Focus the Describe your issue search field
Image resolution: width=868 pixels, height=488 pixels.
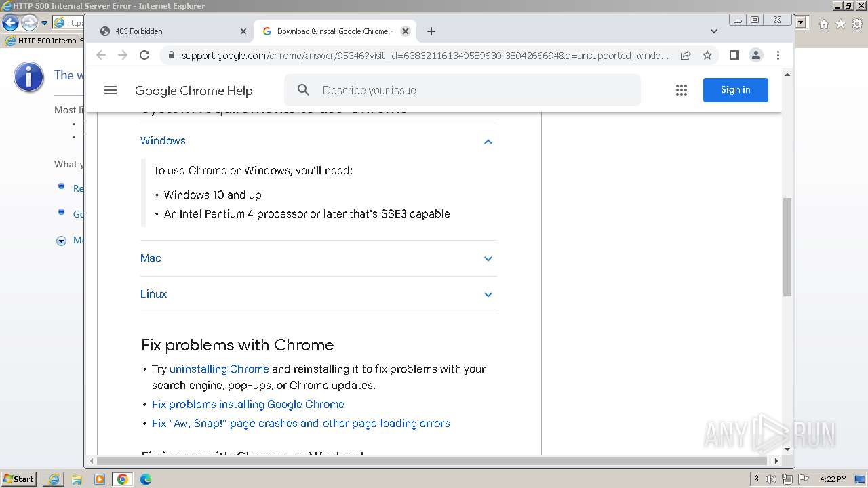tap(462, 90)
